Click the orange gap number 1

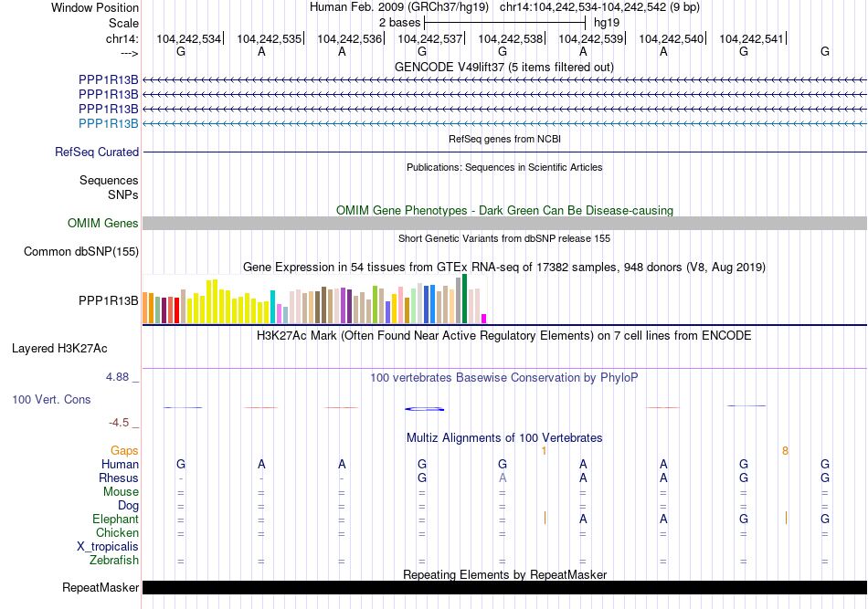(544, 451)
